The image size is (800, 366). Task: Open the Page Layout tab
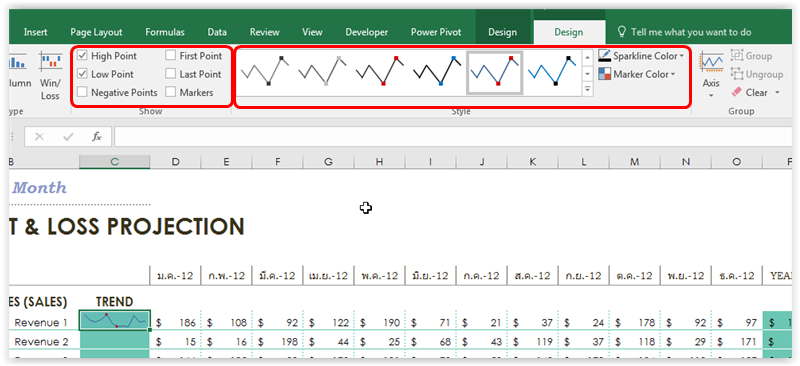96,32
